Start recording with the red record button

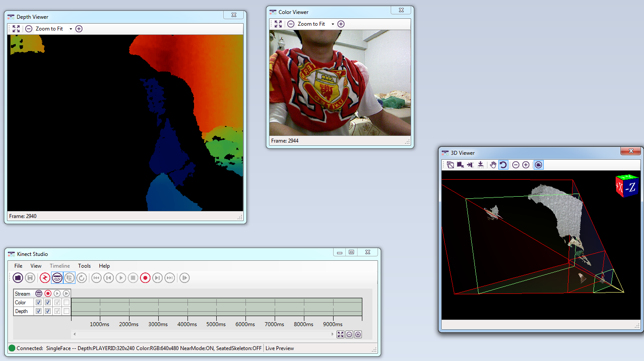coord(145,278)
